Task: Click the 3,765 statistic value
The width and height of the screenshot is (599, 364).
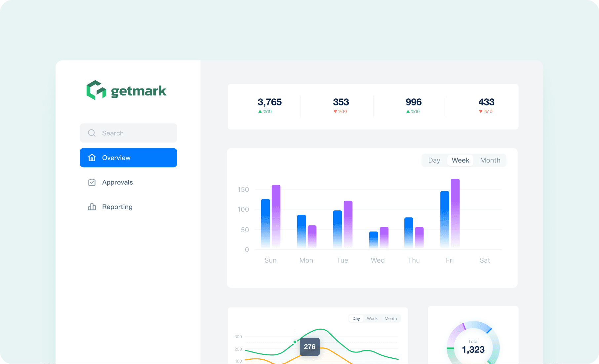Action: [x=270, y=102]
